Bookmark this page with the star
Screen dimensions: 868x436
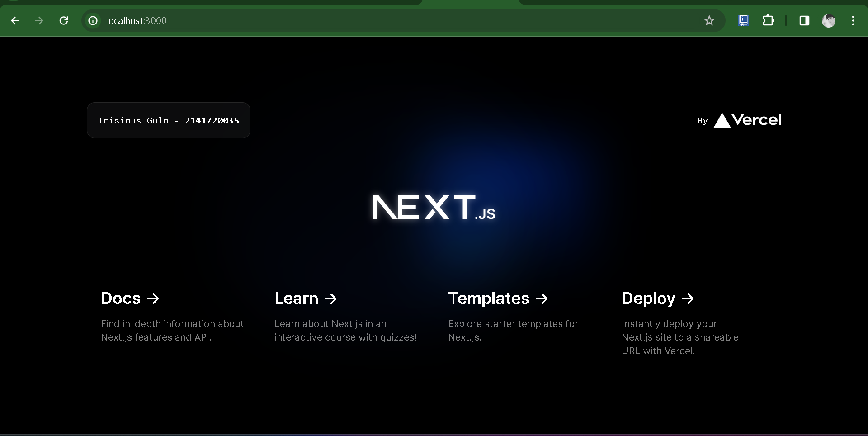click(x=709, y=20)
